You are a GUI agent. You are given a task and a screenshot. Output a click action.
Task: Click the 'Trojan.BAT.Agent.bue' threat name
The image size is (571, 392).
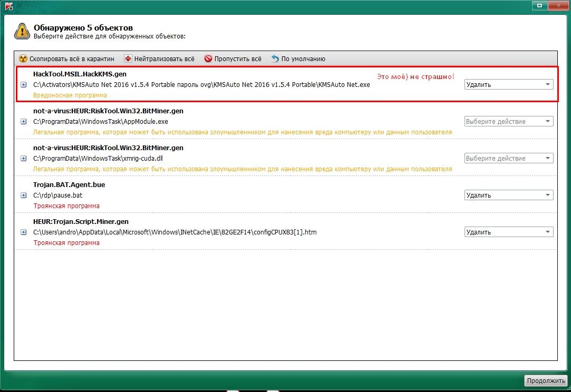click(69, 184)
